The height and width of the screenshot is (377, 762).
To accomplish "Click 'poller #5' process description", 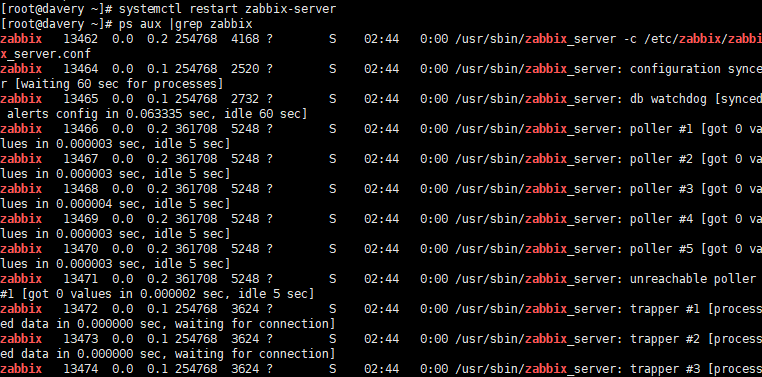I will point(661,249).
